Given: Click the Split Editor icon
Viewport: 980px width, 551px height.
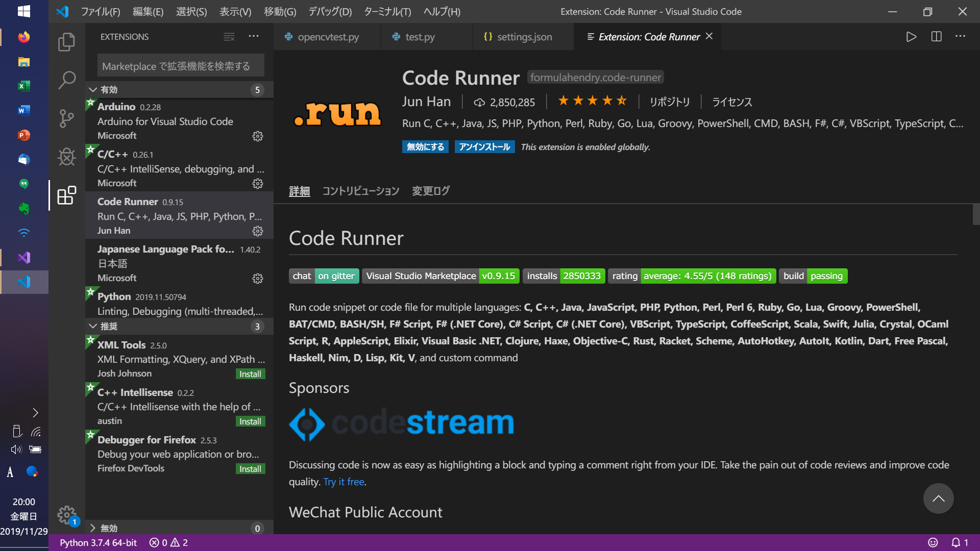Looking at the screenshot, I should 936,37.
